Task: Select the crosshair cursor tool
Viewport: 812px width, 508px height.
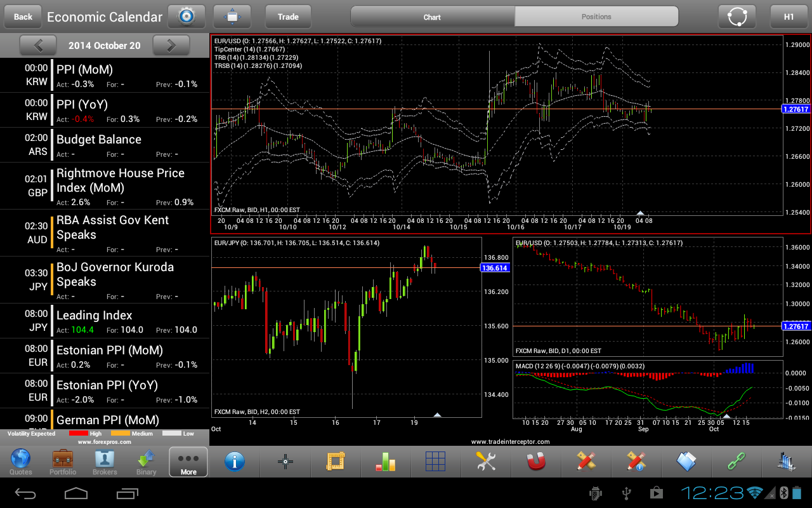Action: pos(285,462)
